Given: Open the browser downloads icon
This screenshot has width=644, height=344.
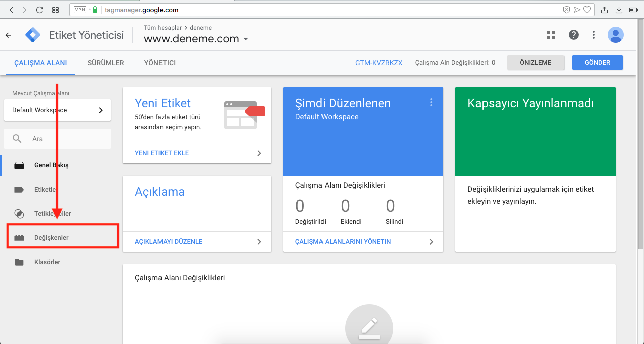Looking at the screenshot, I should pyautogui.click(x=619, y=10).
